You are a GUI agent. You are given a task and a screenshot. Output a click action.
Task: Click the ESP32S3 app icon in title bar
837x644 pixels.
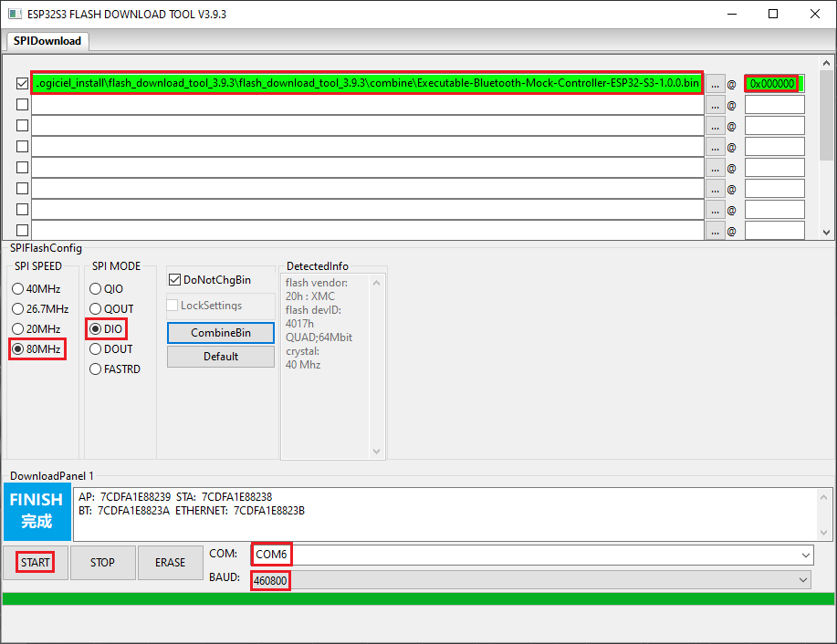point(14,14)
